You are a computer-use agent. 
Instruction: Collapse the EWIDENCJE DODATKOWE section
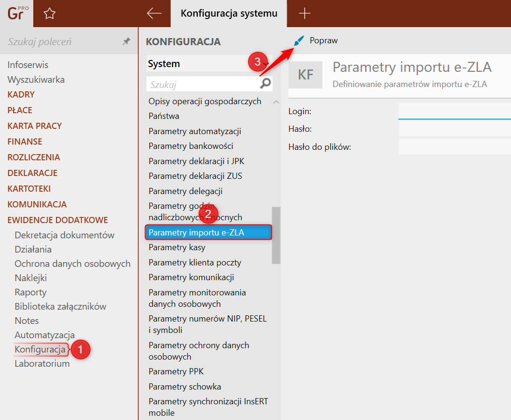click(x=58, y=220)
